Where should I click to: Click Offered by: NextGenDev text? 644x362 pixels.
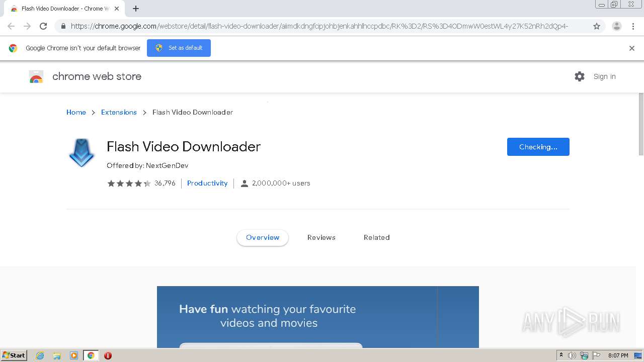pos(147,165)
